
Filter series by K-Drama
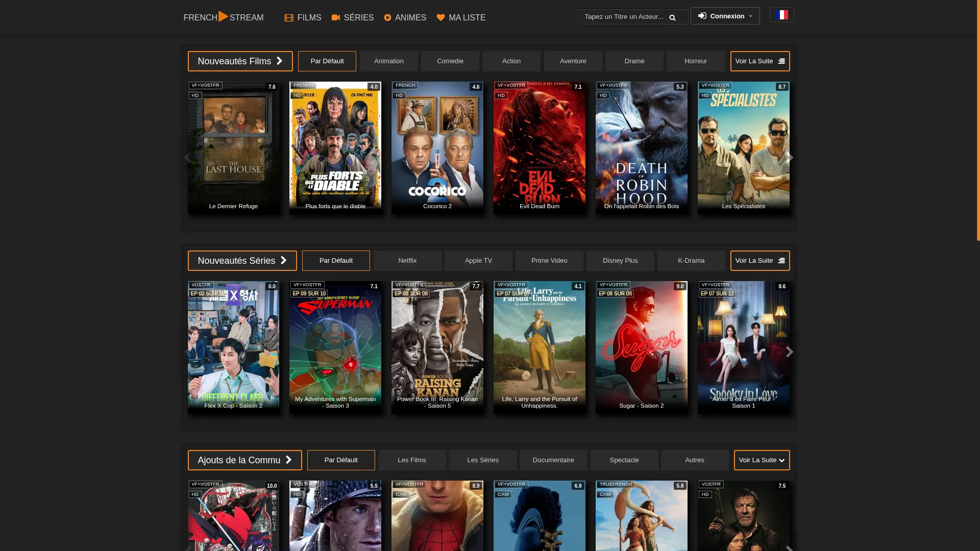[691, 261]
